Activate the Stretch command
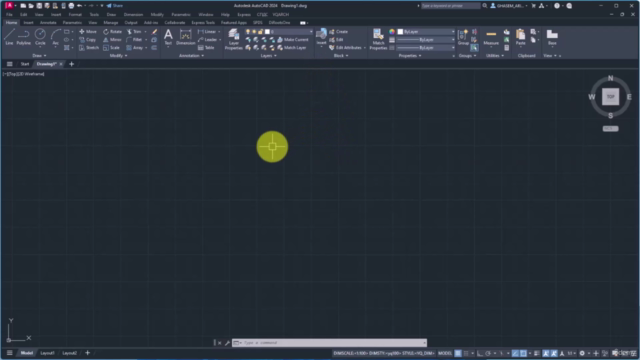This screenshot has height=360, width=640. [89, 48]
